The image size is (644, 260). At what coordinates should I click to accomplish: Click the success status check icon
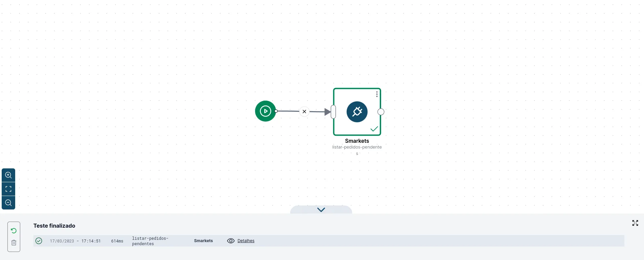[39, 241]
